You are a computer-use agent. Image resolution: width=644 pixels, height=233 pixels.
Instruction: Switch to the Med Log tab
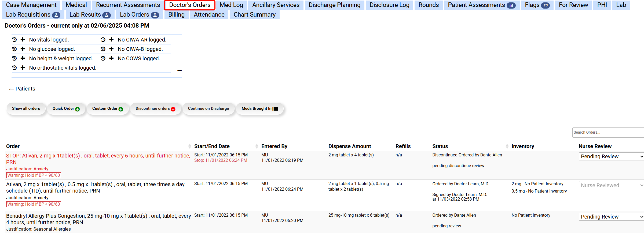(x=231, y=5)
